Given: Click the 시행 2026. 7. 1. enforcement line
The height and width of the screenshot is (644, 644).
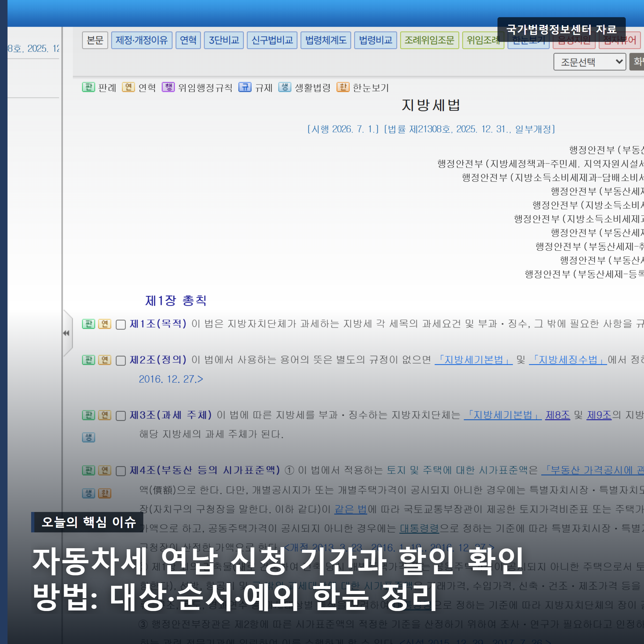Looking at the screenshot, I should [x=431, y=129].
